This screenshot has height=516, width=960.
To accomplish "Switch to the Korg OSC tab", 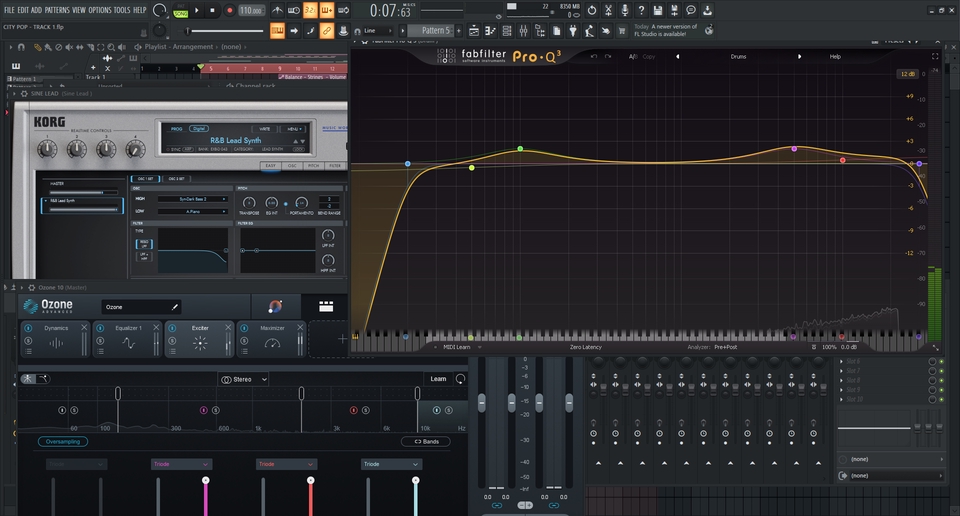I will [x=292, y=165].
